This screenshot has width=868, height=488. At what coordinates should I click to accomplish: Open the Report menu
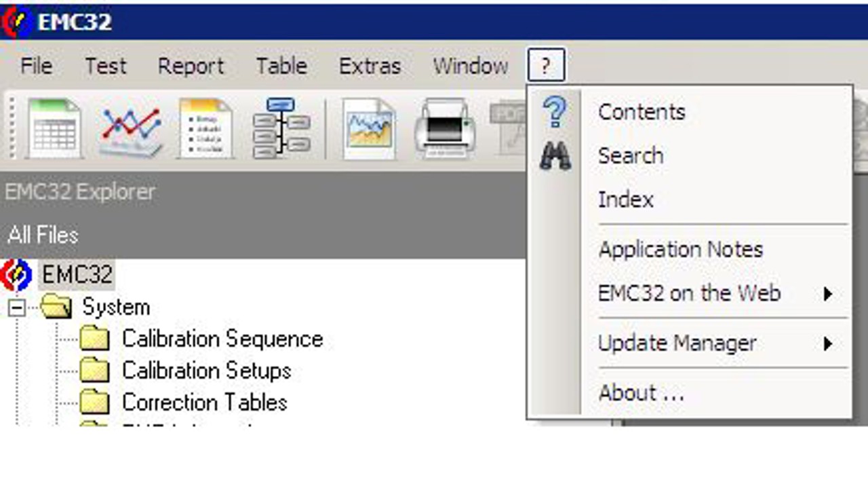point(191,66)
